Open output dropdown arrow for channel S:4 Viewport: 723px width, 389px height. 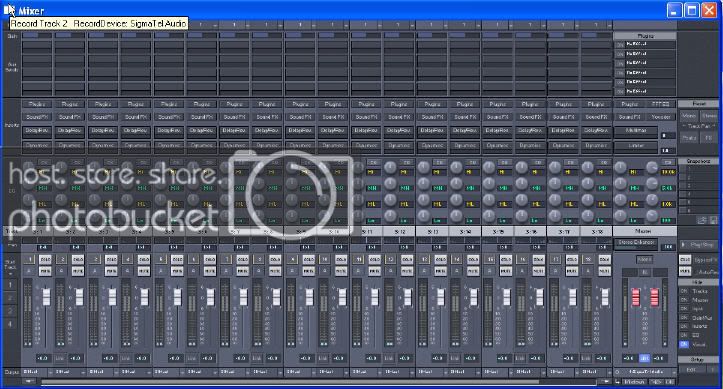(x=149, y=372)
